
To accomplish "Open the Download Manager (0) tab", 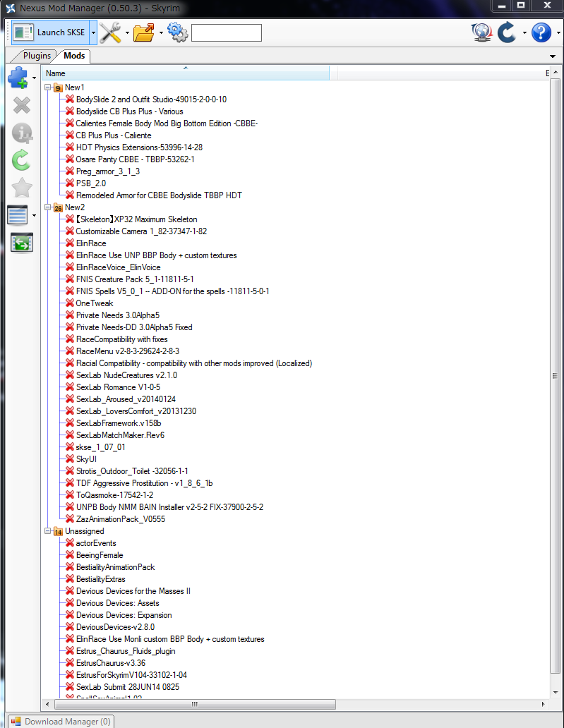I will point(61,721).
